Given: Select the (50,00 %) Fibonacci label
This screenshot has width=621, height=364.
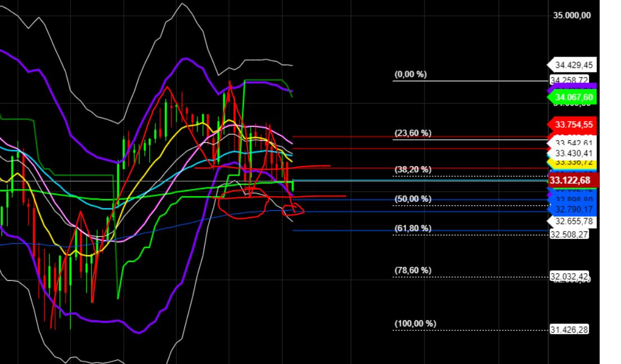Looking at the screenshot, I should click(x=412, y=197).
